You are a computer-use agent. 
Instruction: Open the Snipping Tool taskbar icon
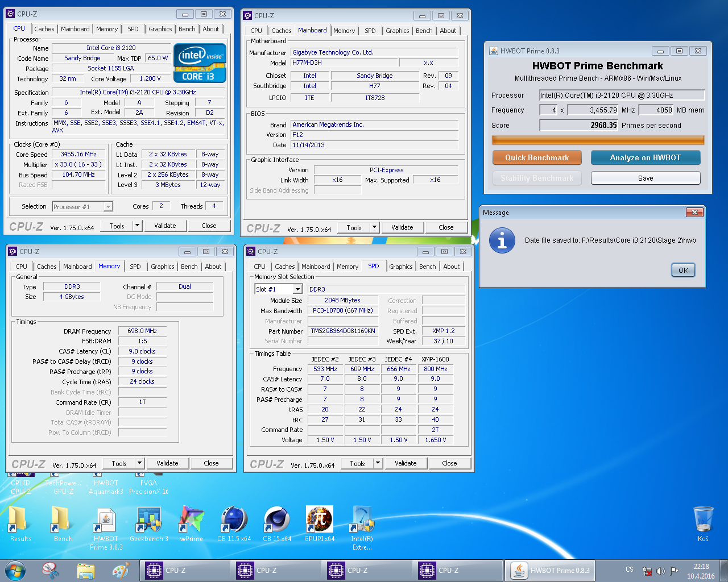point(51,570)
